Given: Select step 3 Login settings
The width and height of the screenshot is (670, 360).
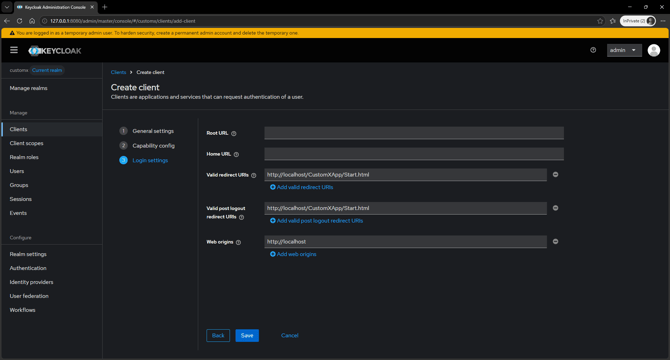Looking at the screenshot, I should tap(144, 161).
